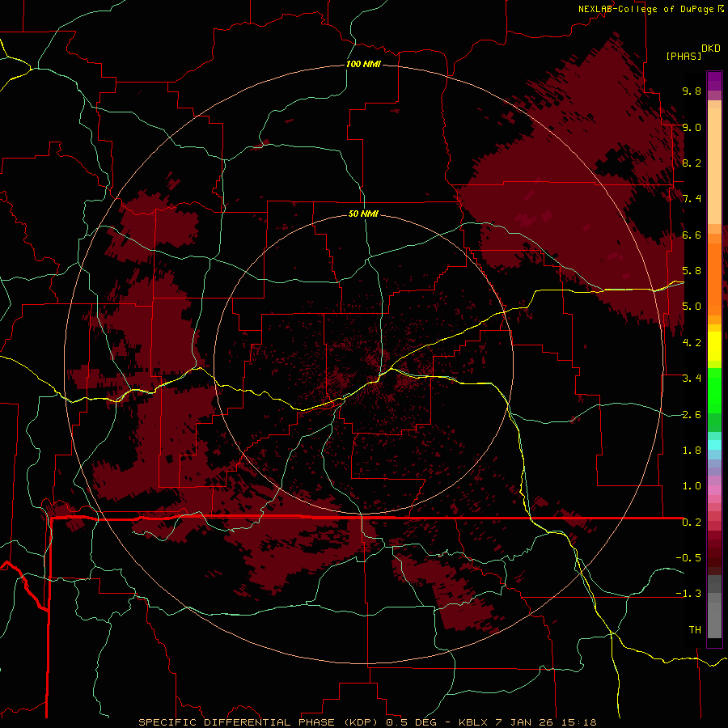This screenshot has width=728, height=728.
Task: Click the 2.6 scale label
Action: [x=692, y=415]
